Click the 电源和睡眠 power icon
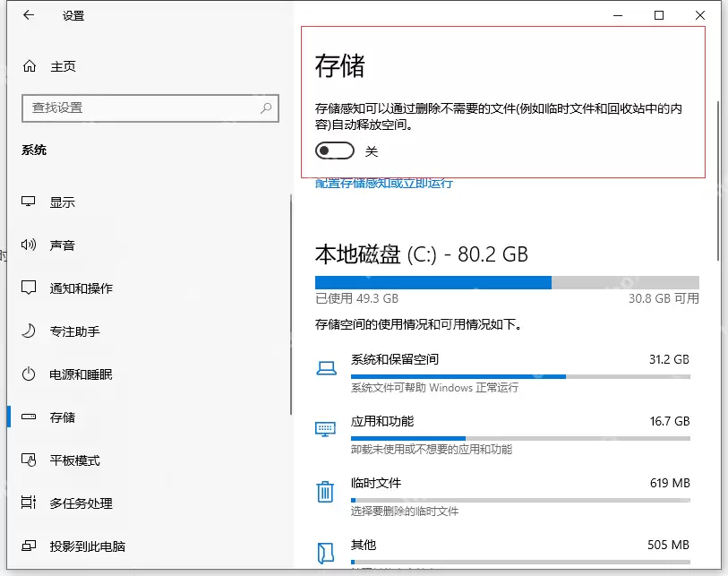The height and width of the screenshot is (576, 728). 25,374
